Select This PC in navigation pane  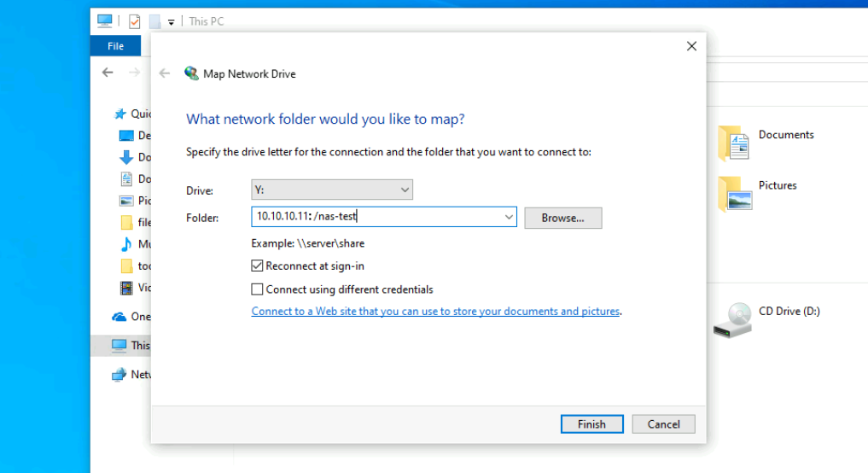click(139, 346)
